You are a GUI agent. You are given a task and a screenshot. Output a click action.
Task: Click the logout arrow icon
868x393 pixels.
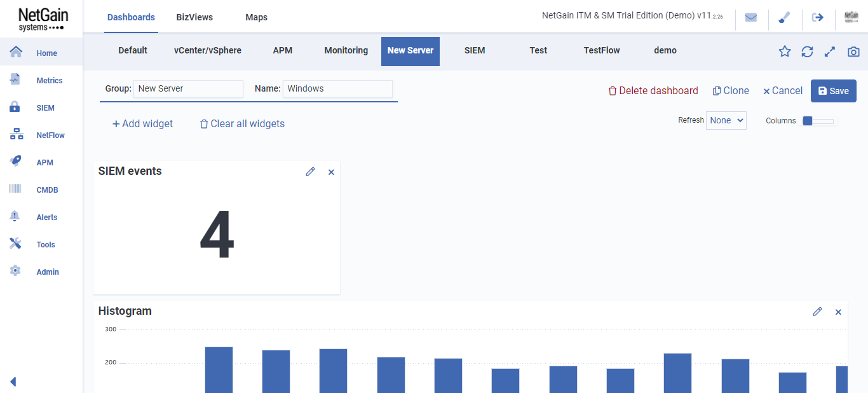coord(818,17)
